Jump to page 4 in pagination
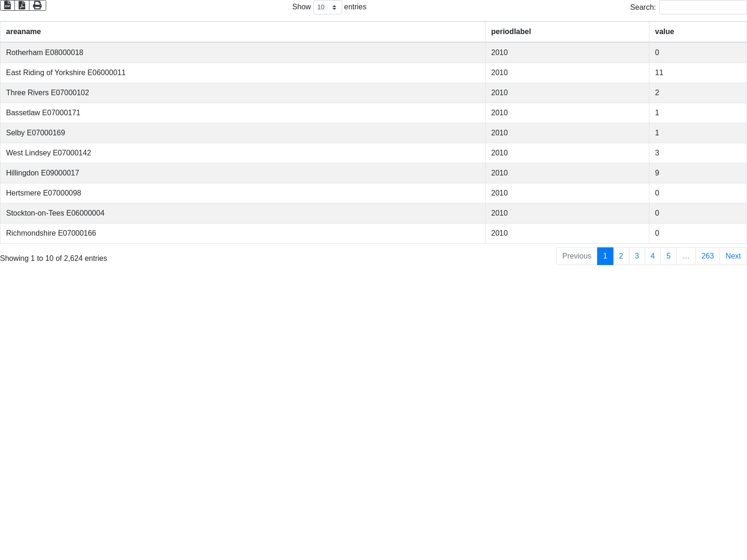The width and height of the screenshot is (747, 560). [x=653, y=256]
